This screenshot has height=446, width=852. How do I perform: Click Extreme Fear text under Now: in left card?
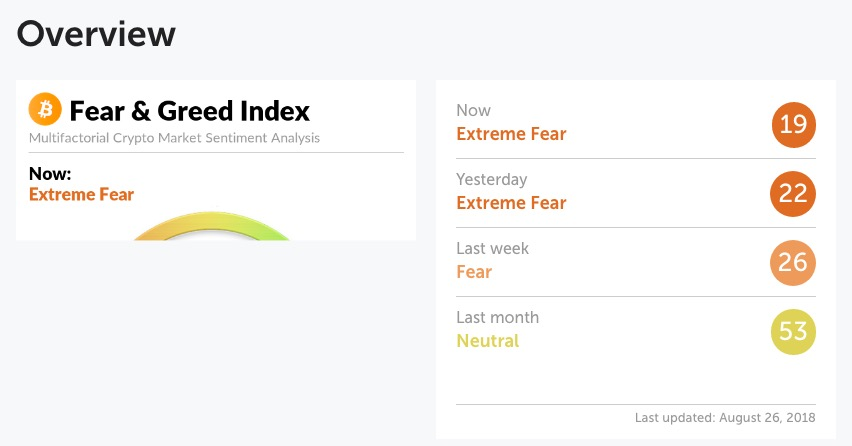coord(82,194)
